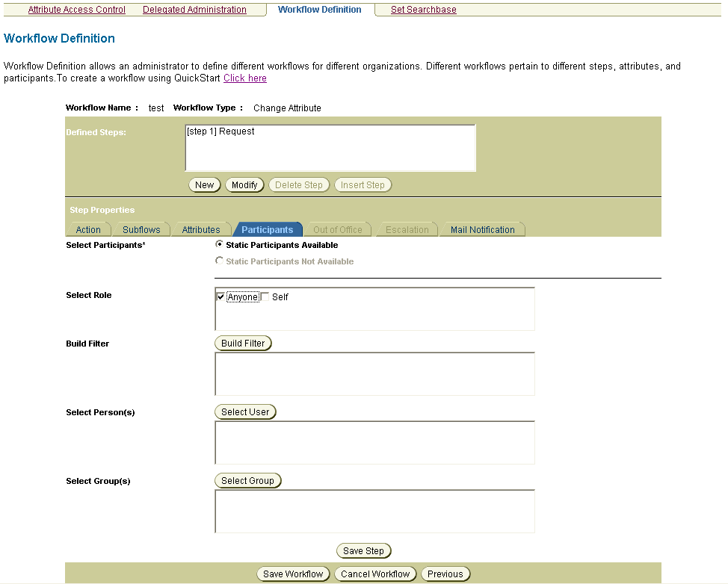
Task: Select the Participants step tab
Action: pyautogui.click(x=268, y=229)
